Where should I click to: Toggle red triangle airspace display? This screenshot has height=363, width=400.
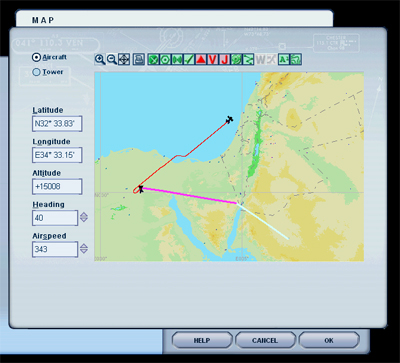click(201, 60)
